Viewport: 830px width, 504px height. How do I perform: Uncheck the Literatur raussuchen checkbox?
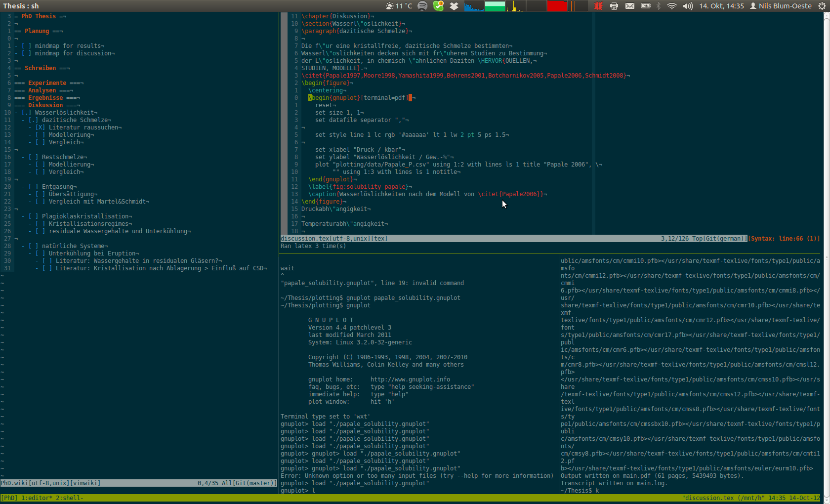click(x=40, y=127)
